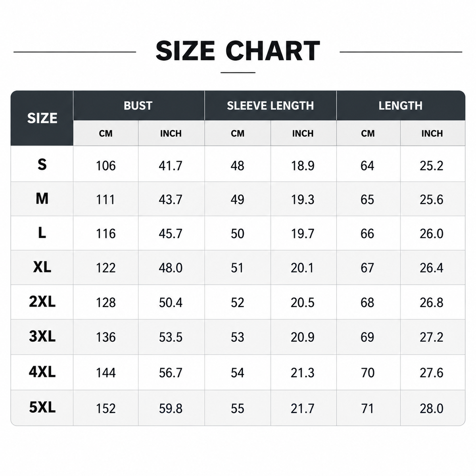Click bust value 48.0 inch
Image resolution: width=476 pixels, height=476 pixels.
pos(171,268)
